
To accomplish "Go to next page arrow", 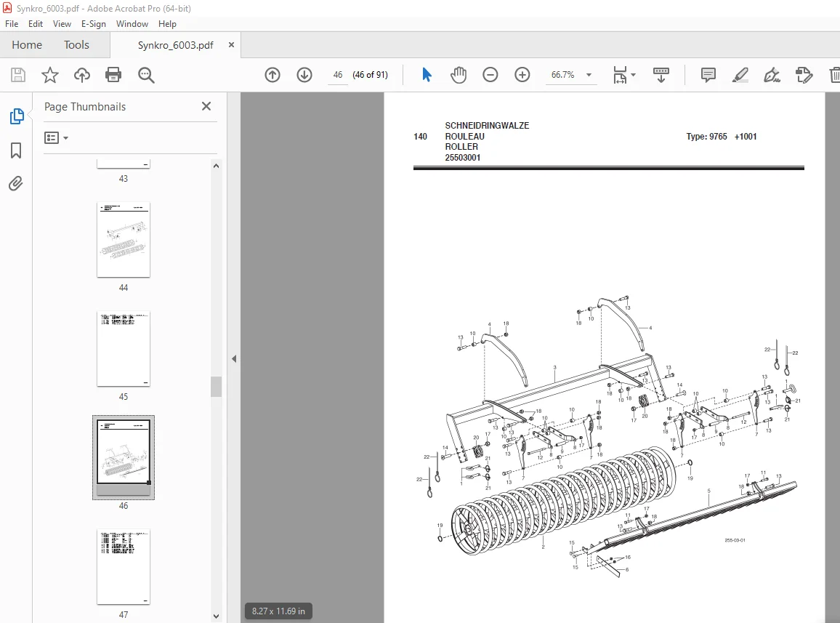I will (x=304, y=75).
